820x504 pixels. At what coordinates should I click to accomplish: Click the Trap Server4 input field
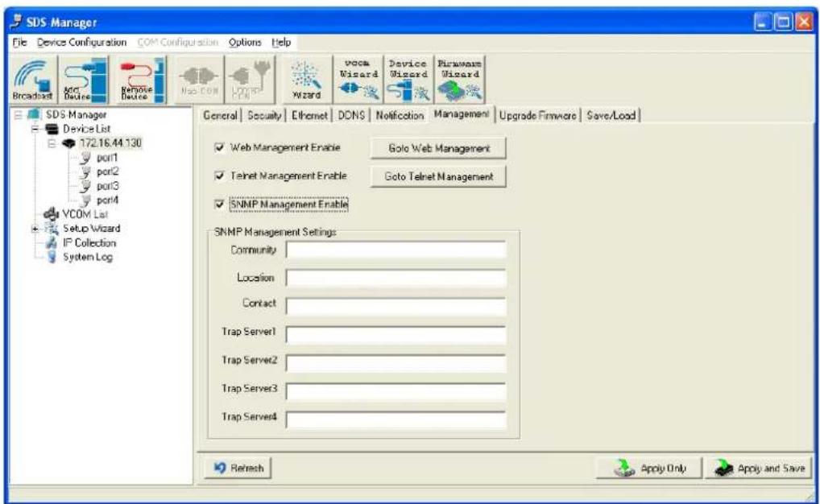point(396,419)
